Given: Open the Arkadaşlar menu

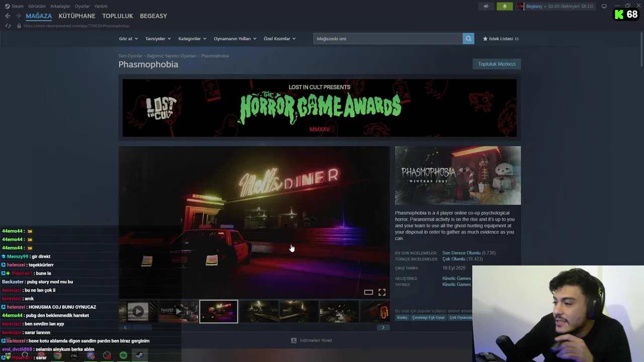Looking at the screenshot, I should pos(60,6).
